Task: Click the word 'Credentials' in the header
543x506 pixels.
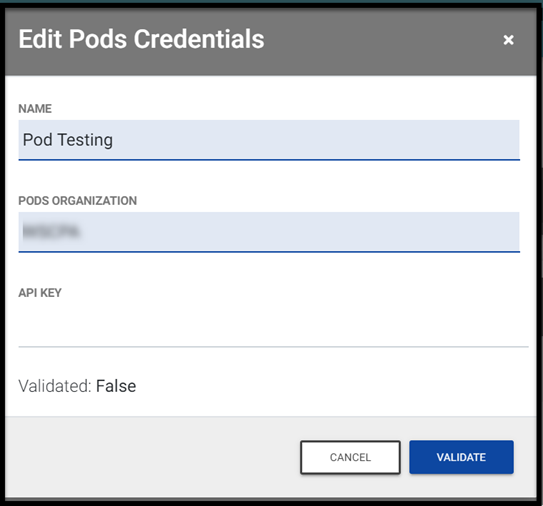Action: click(x=199, y=39)
